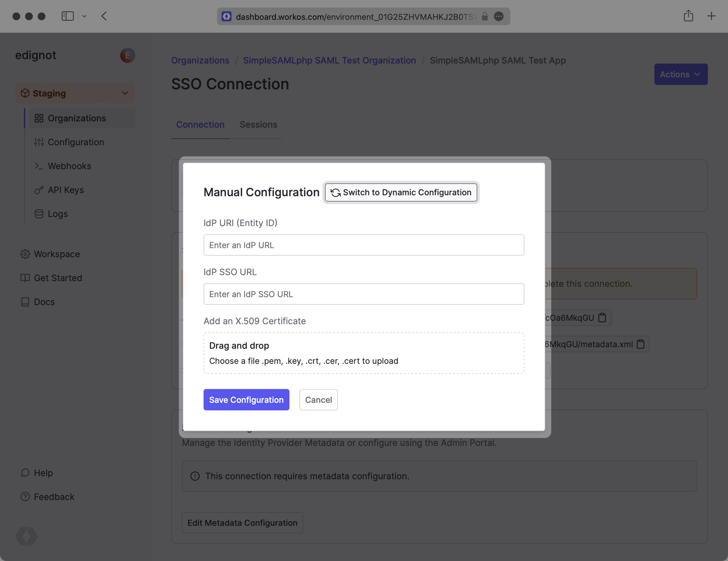This screenshot has height=561, width=728.
Task: Open the Actions dropdown menu
Action: 680,74
